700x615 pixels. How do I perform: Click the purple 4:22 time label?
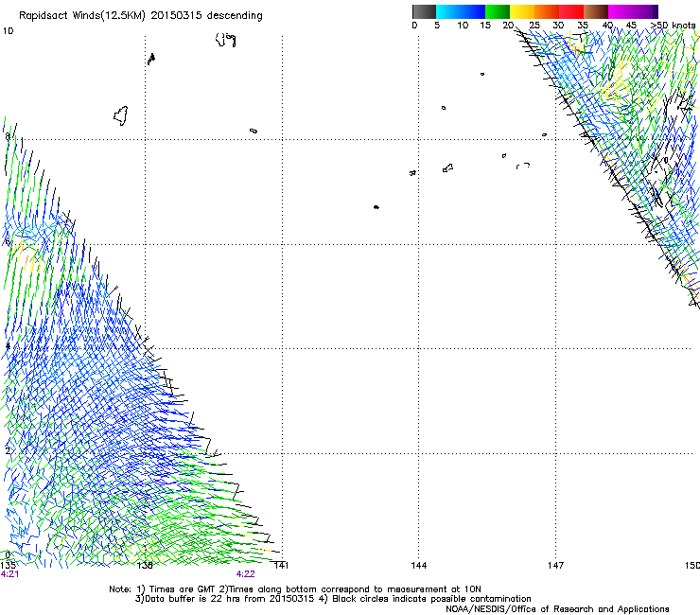click(x=246, y=574)
